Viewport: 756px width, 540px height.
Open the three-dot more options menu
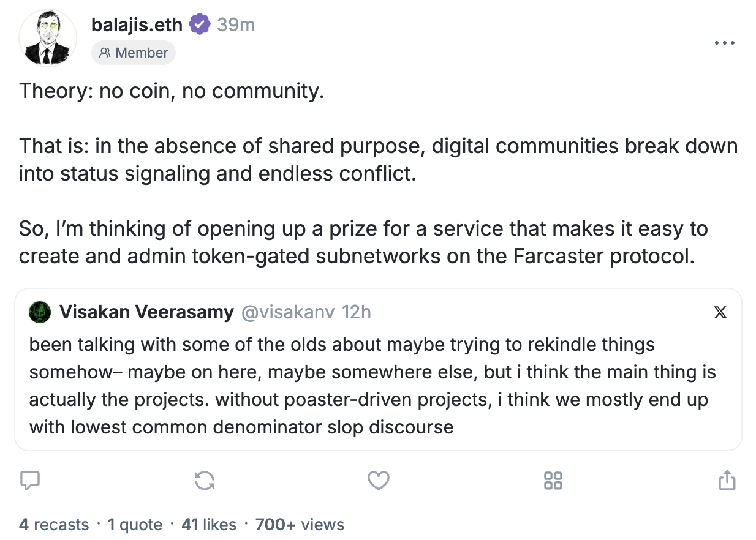(725, 43)
